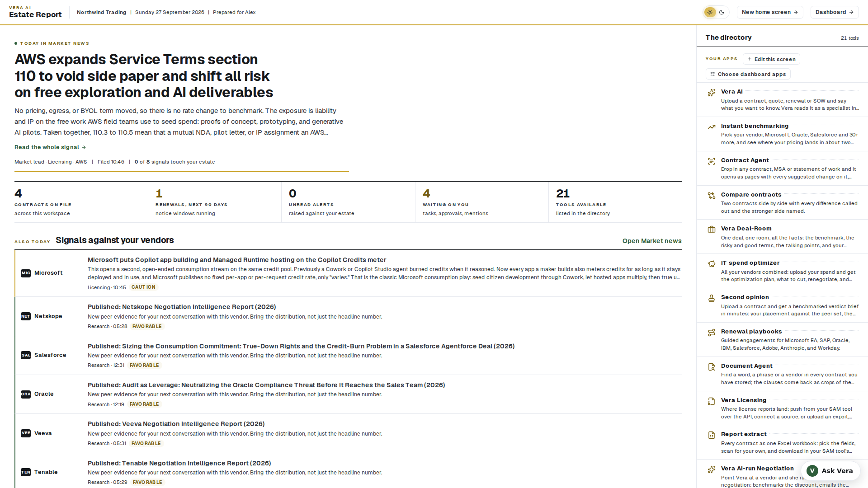868x488 pixels.
Task: Open Veeva Negotiation Intelligence Report headline
Action: click(x=176, y=424)
